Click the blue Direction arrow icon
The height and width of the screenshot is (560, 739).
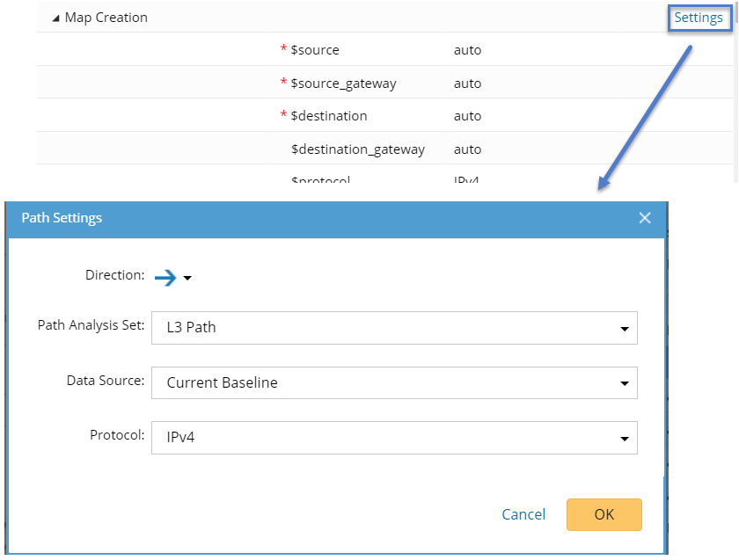[x=165, y=278]
